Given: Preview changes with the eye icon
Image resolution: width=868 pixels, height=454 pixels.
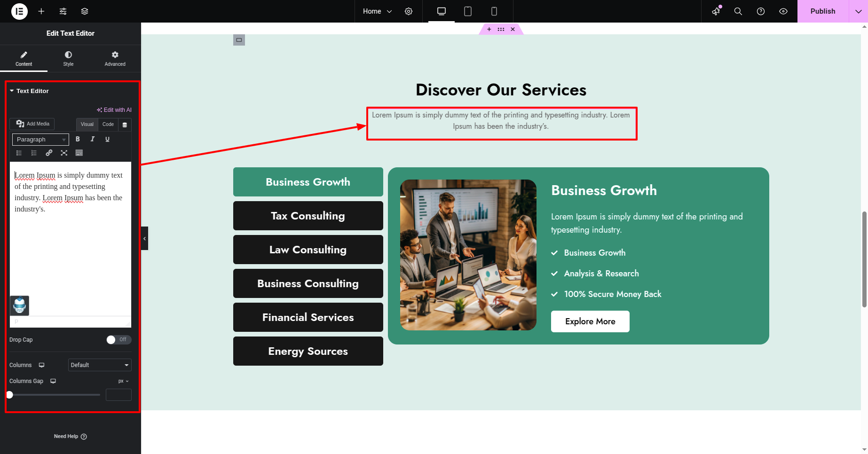Looking at the screenshot, I should coord(783,11).
